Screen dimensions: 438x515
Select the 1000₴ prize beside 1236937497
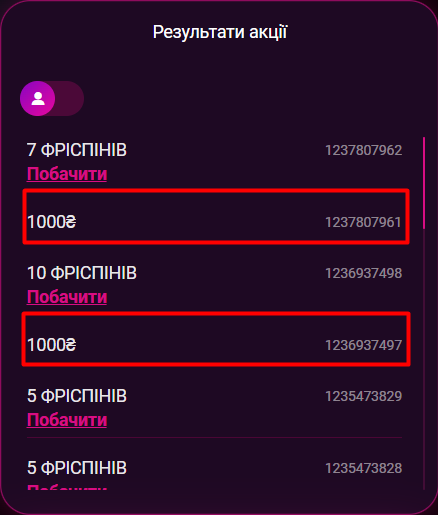tap(52, 345)
